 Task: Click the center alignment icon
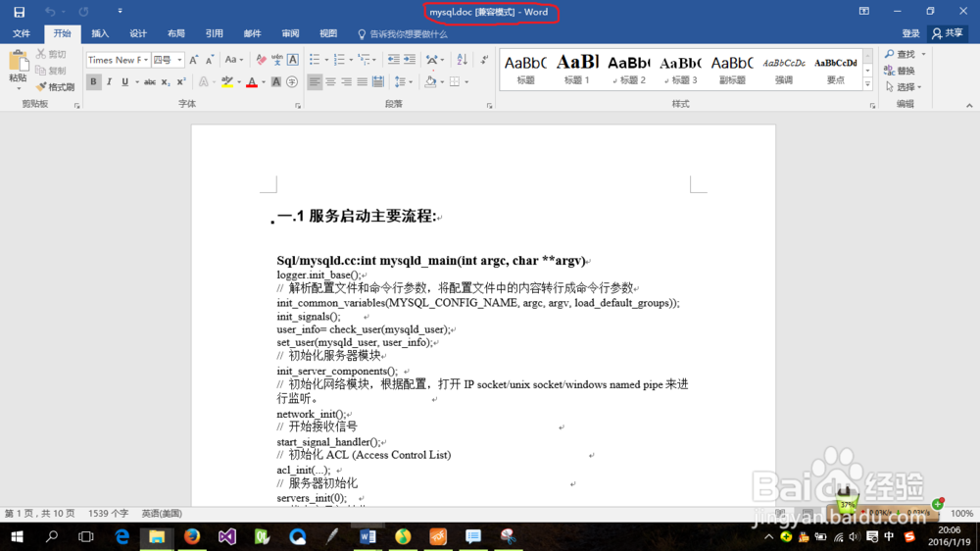pyautogui.click(x=330, y=82)
